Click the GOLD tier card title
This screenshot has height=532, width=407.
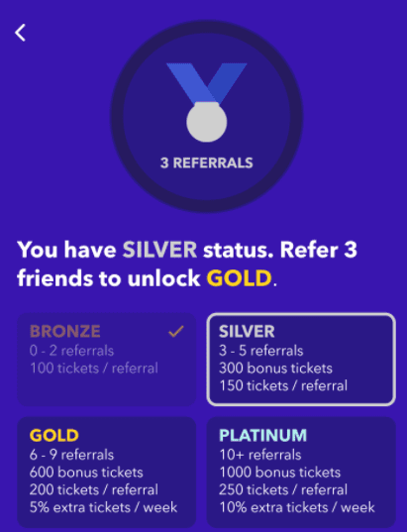pos(54,435)
